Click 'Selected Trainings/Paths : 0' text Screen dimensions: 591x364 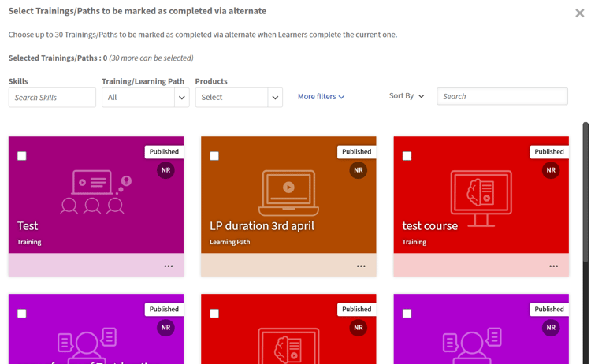coord(58,58)
